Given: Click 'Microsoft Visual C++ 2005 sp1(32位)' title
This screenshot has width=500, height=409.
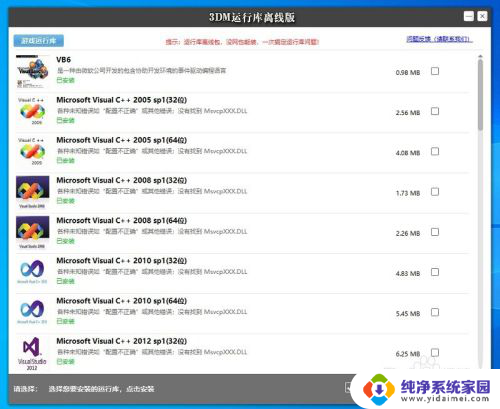Looking at the screenshot, I should (122, 100).
